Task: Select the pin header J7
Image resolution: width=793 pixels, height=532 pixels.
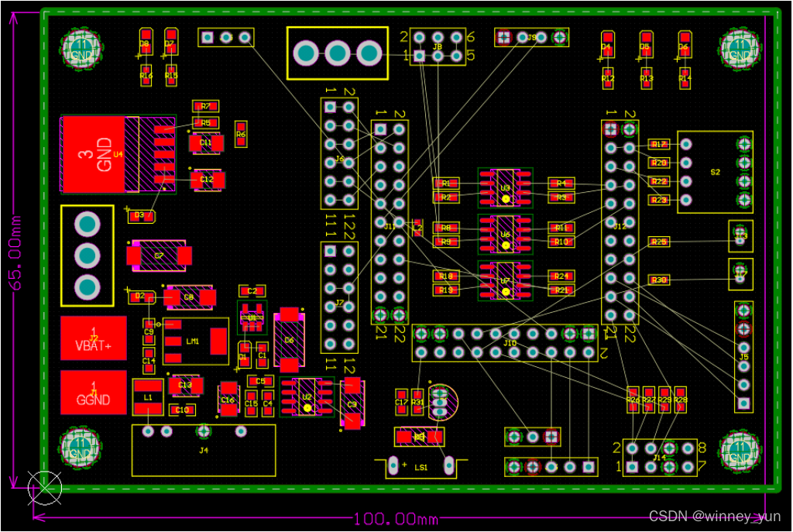Action: (x=339, y=297)
